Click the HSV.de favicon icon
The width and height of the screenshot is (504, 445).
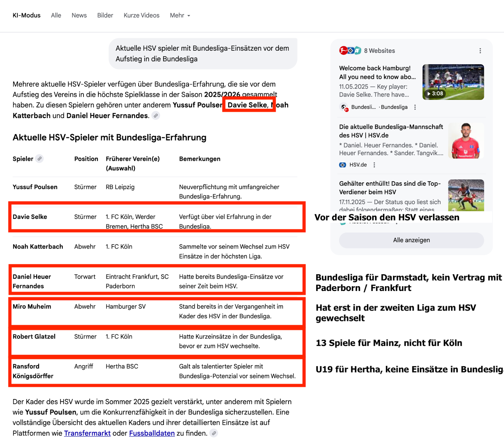[343, 165]
